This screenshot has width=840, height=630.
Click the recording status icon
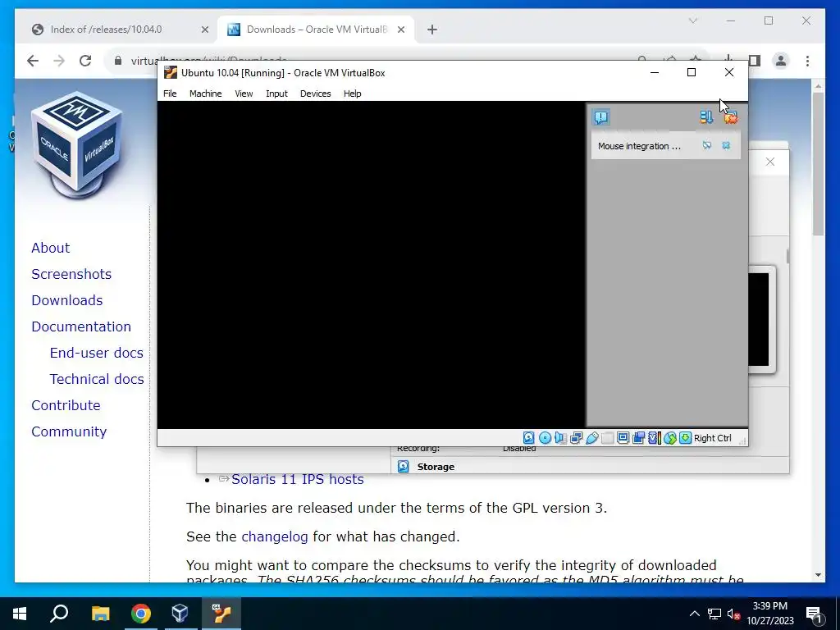pyautogui.click(x=638, y=438)
